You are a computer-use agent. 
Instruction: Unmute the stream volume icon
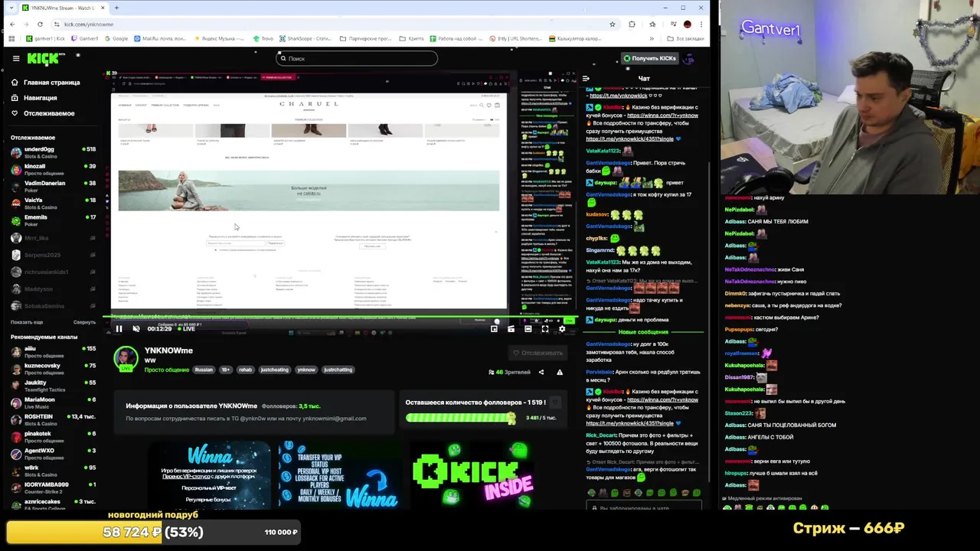(x=136, y=329)
